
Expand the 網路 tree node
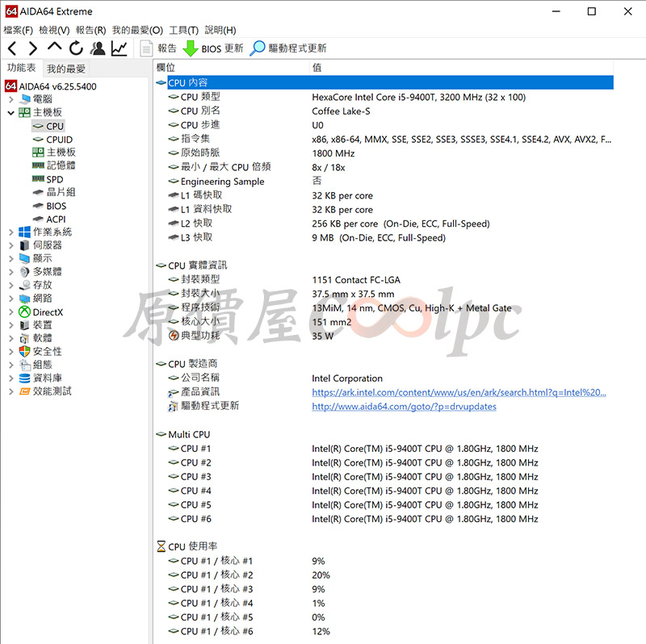pyautogui.click(x=11, y=299)
